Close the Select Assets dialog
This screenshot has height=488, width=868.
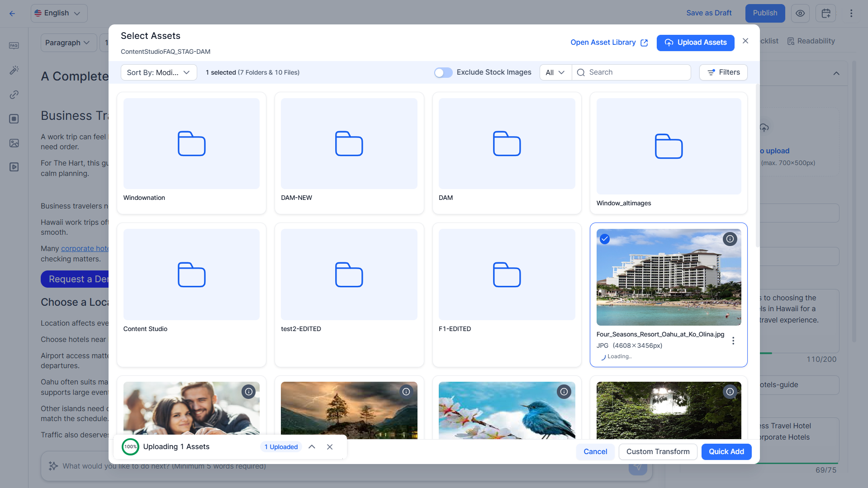pyautogui.click(x=745, y=41)
